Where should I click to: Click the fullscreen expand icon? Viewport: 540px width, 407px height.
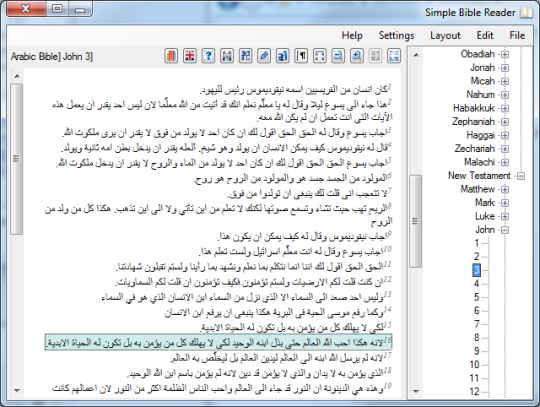[320, 56]
